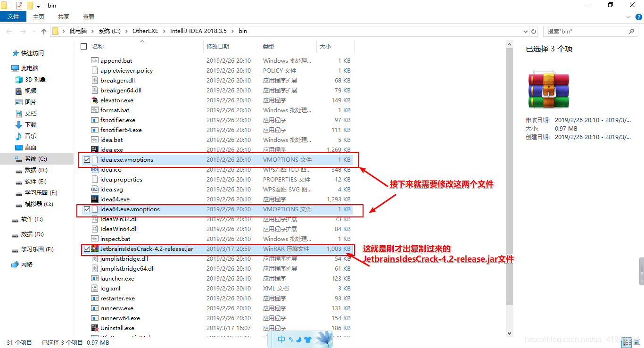Select the append.bat file icon
This screenshot has height=348, width=644.
pyautogui.click(x=95, y=60)
